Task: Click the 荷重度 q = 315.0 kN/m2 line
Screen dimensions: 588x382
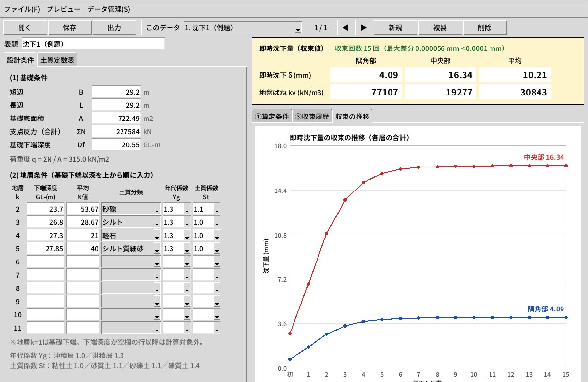Action: pos(59,159)
